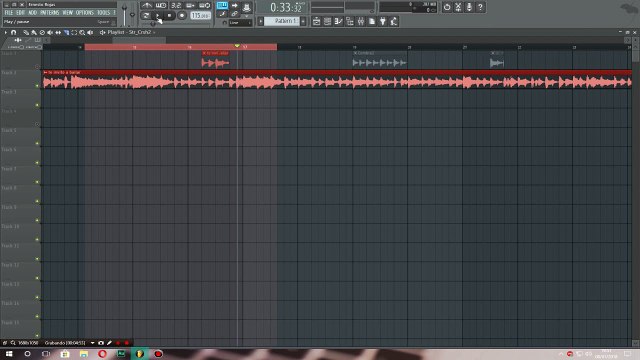Select the playlist select tool
Screen dimensions: 640x360
pyautogui.click(x=74, y=32)
